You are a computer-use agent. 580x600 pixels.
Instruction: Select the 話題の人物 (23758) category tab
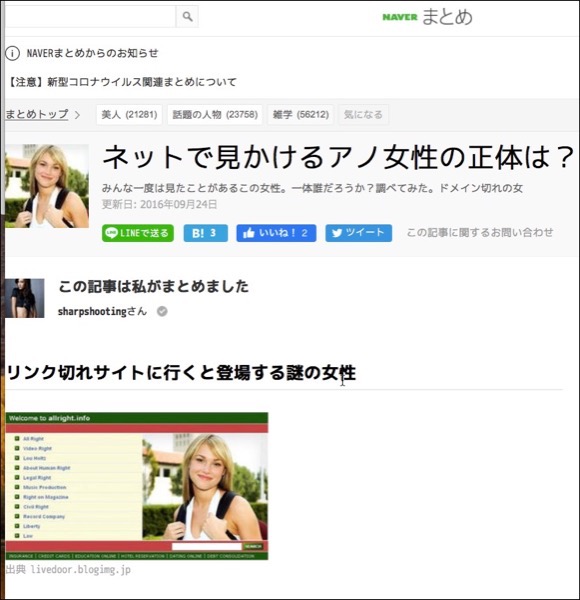[215, 115]
